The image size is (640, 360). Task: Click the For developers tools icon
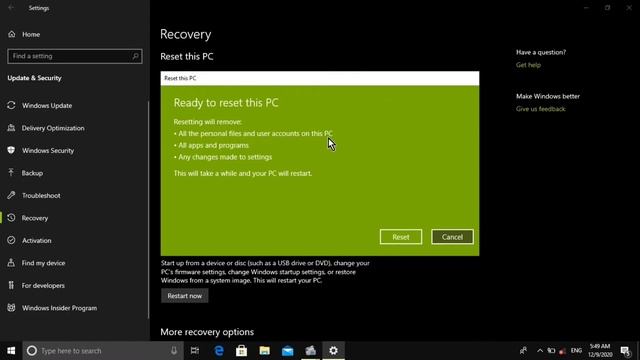click(11, 285)
